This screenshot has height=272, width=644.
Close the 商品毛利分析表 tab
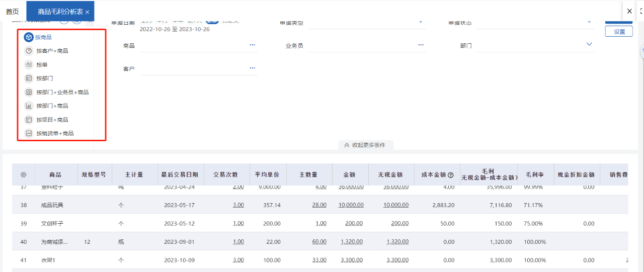88,12
